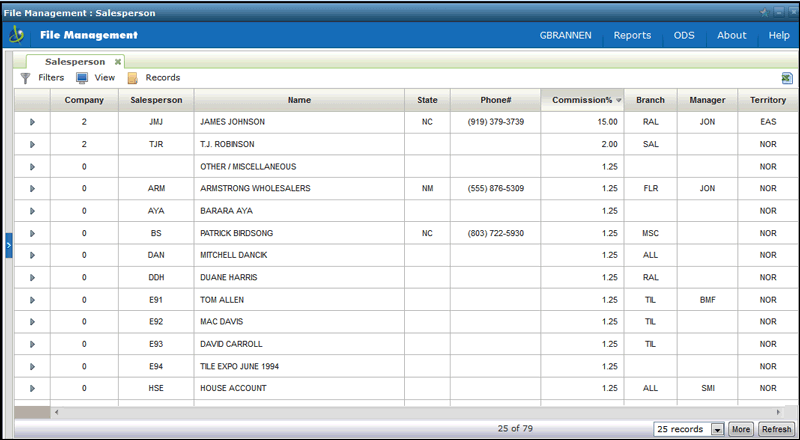The image size is (800, 440).
Task: Expand the left side panel arrow
Action: point(9,244)
